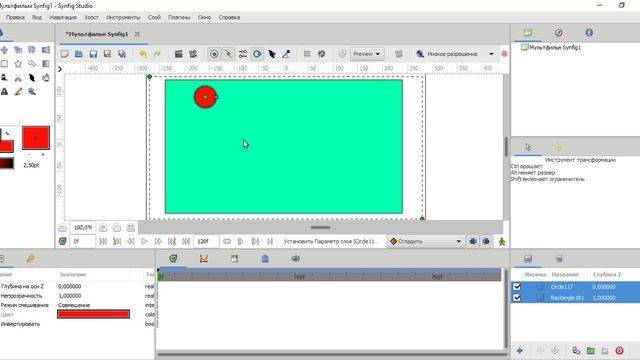Viewport: 640px width, 360px height.
Task: Open the interpolation dropdown set to Сгладить
Action: coord(425,241)
